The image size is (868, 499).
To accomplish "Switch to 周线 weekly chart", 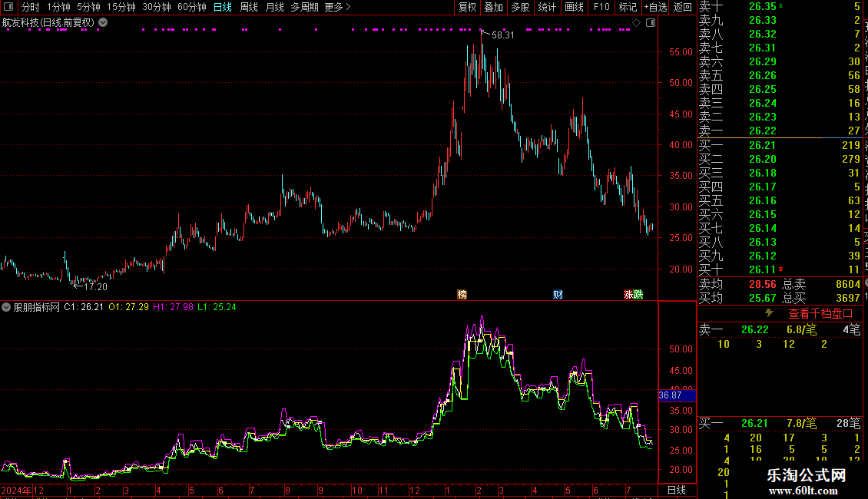I will coord(249,7).
